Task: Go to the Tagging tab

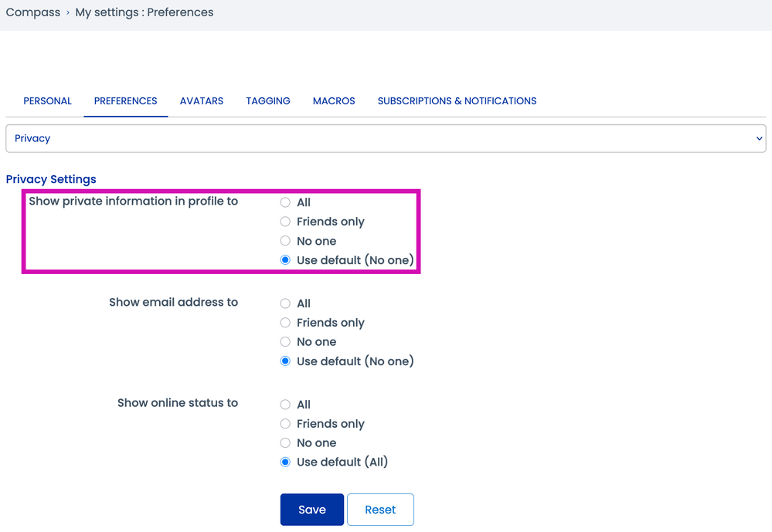Action: coord(268,101)
